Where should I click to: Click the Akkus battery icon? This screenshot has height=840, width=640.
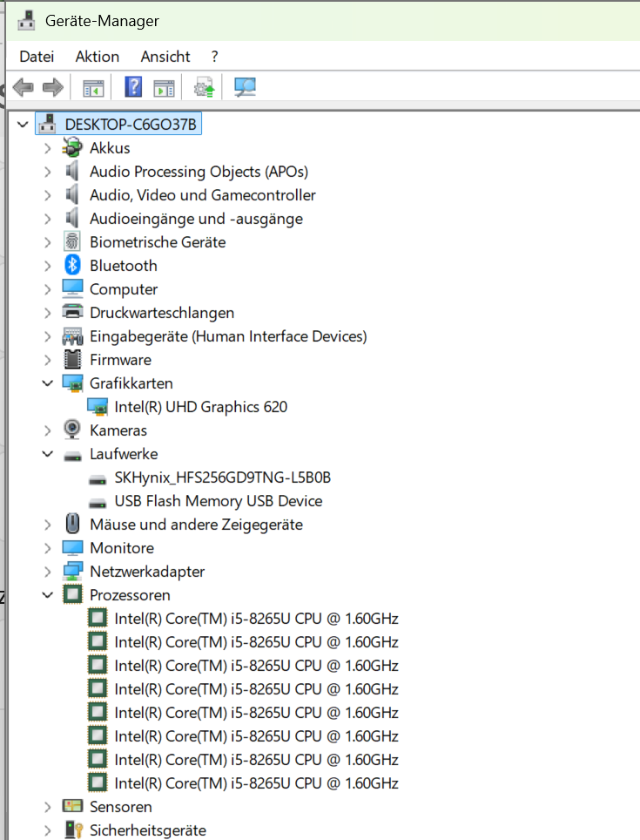(72, 148)
